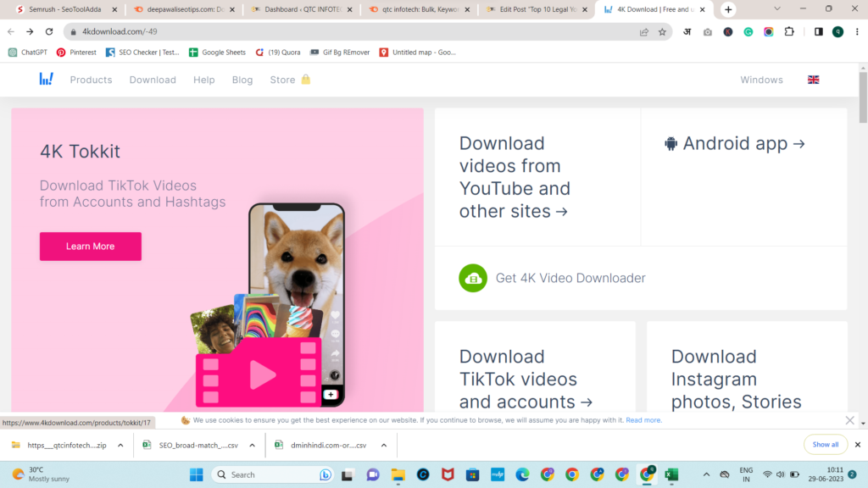Click the 4K Download logo icon
This screenshot has width=868, height=488.
46,79
